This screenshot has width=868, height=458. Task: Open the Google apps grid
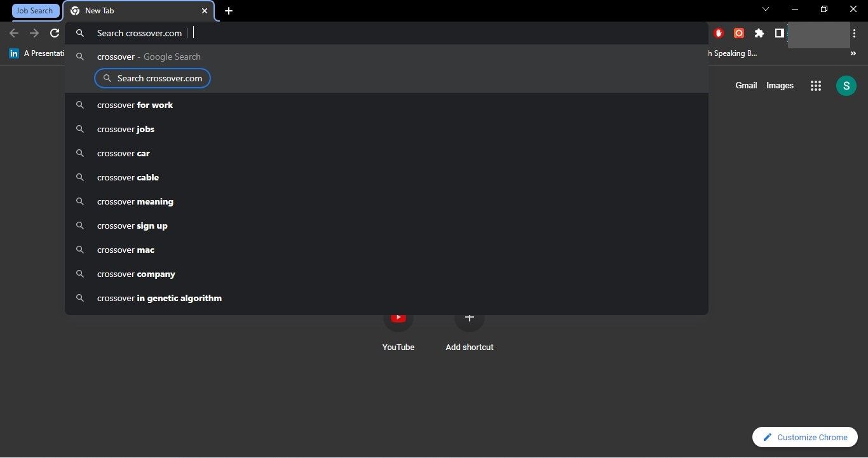click(816, 86)
